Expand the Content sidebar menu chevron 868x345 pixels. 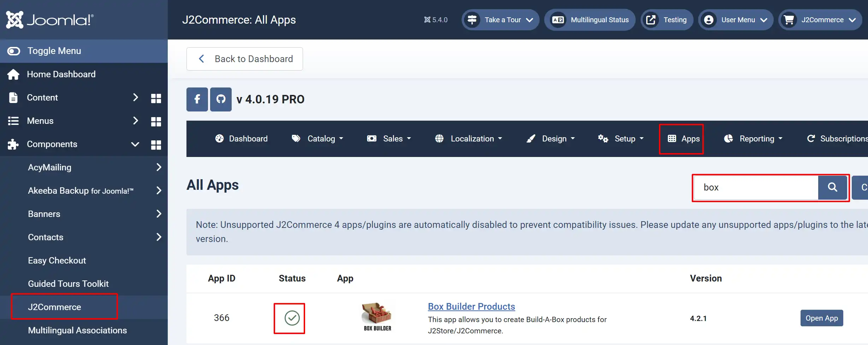(x=135, y=97)
